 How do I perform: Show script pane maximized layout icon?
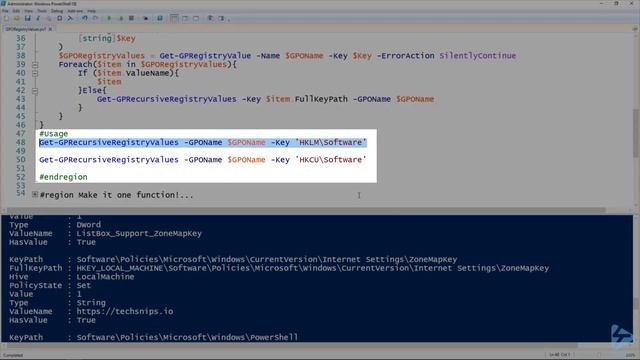pos(196,18)
